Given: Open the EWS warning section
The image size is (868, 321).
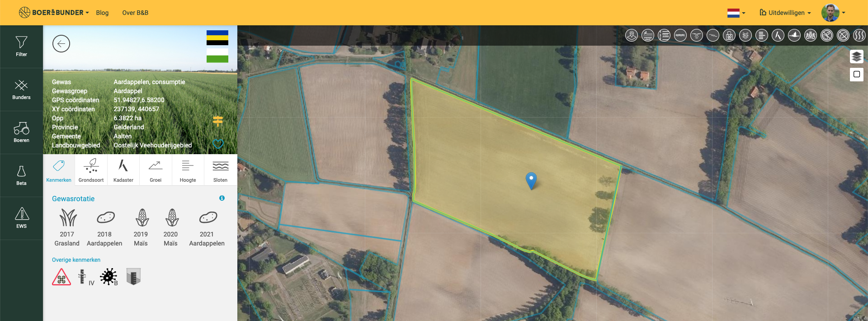Looking at the screenshot, I should coord(21,218).
